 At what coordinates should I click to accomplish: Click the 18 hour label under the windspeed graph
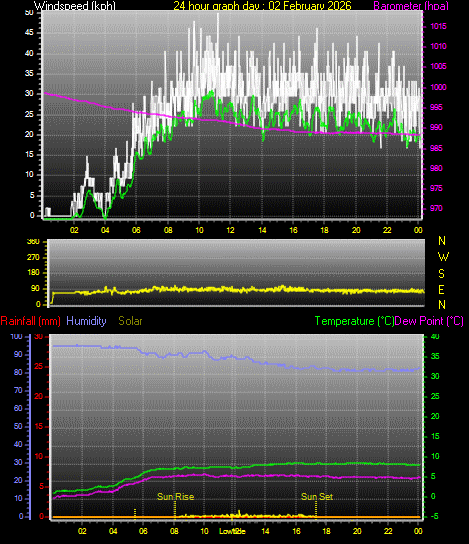[x=324, y=230]
